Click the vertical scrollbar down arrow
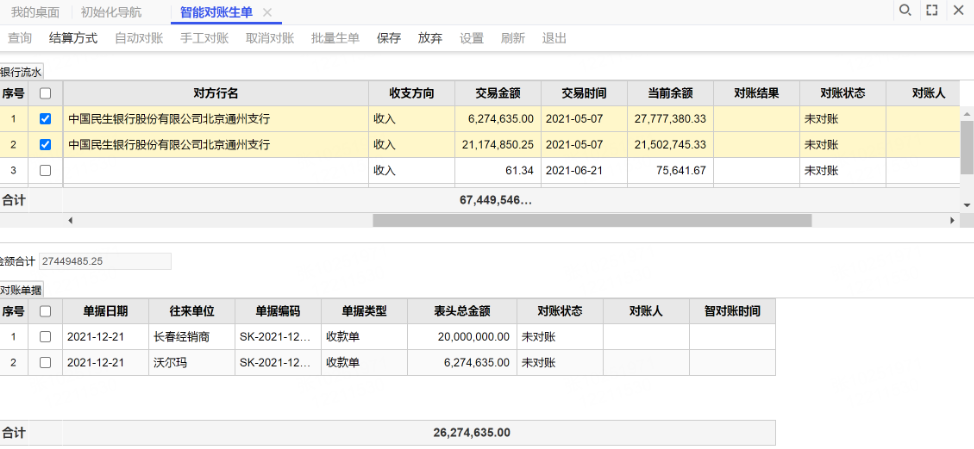Screen dimensions: 974x449 (x=966, y=204)
